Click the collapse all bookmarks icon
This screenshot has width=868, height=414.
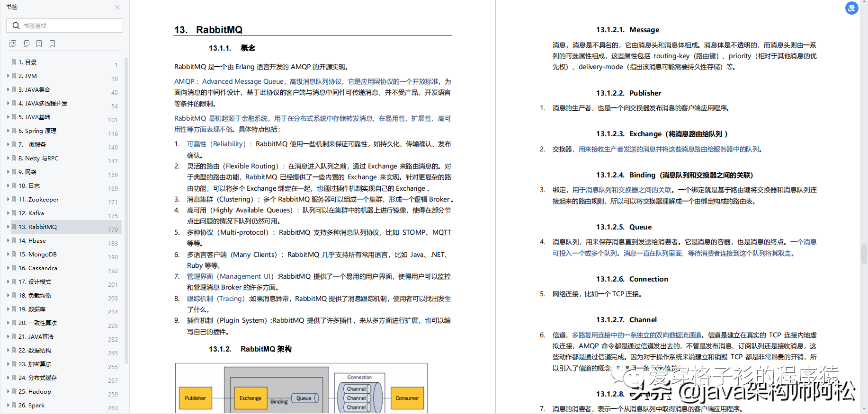pyautogui.click(x=26, y=44)
